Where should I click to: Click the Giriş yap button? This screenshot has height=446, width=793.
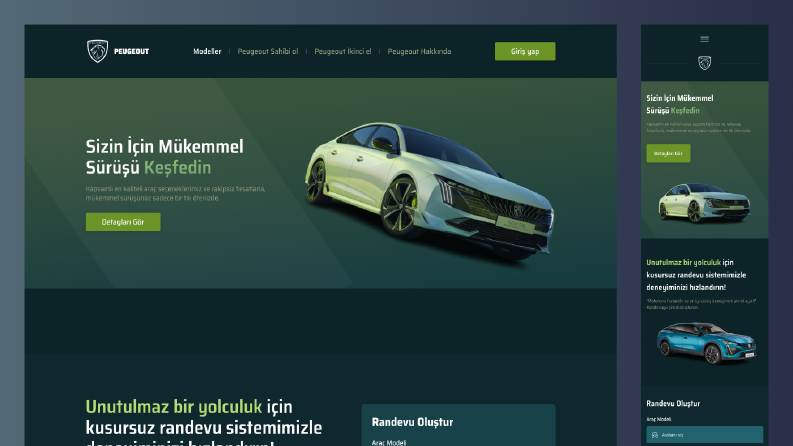coord(525,52)
